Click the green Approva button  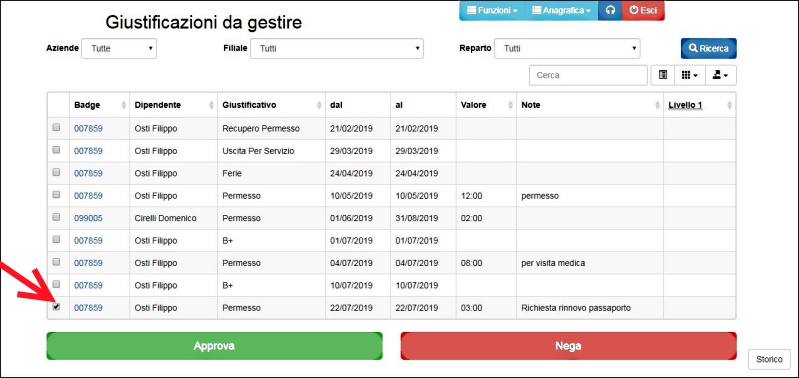pyautogui.click(x=214, y=346)
